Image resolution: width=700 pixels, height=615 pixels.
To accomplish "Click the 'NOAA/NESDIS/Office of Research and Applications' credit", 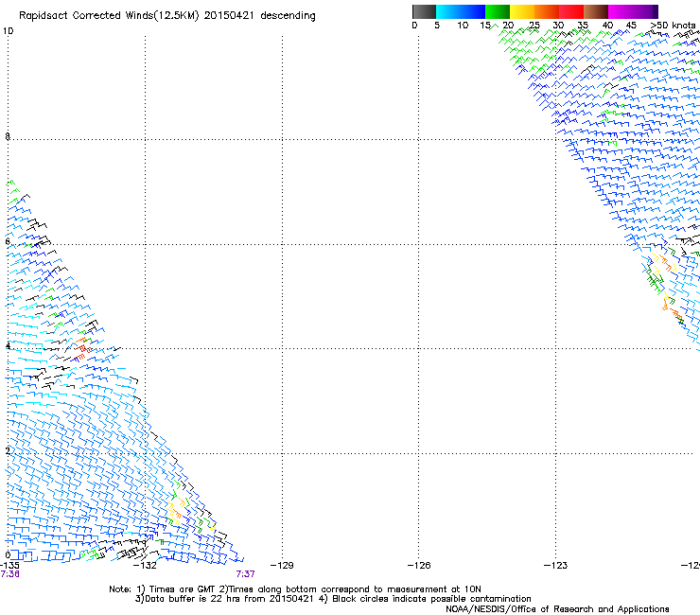I will click(557, 609).
